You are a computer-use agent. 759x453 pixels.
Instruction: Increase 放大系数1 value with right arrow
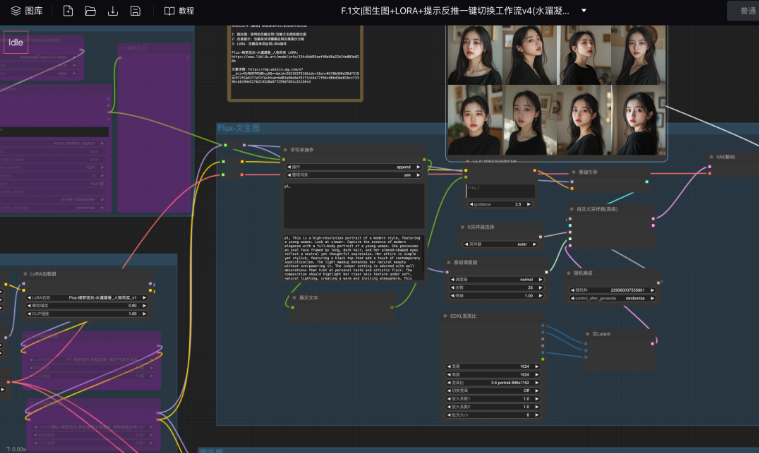536,399
